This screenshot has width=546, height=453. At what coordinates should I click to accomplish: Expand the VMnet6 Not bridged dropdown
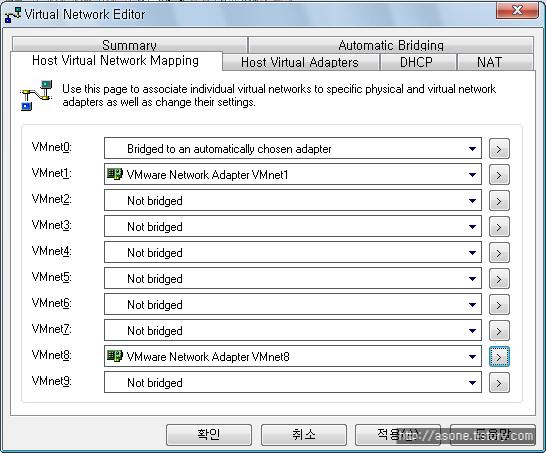tap(292, 305)
